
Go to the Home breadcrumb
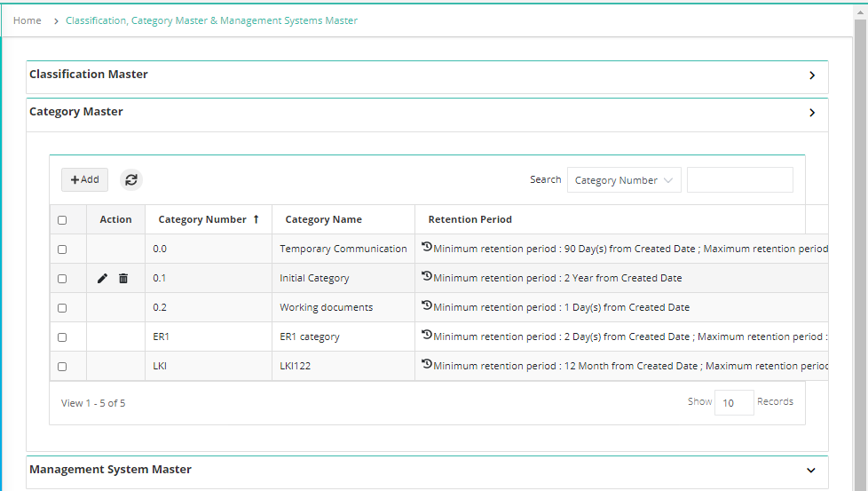coord(28,20)
